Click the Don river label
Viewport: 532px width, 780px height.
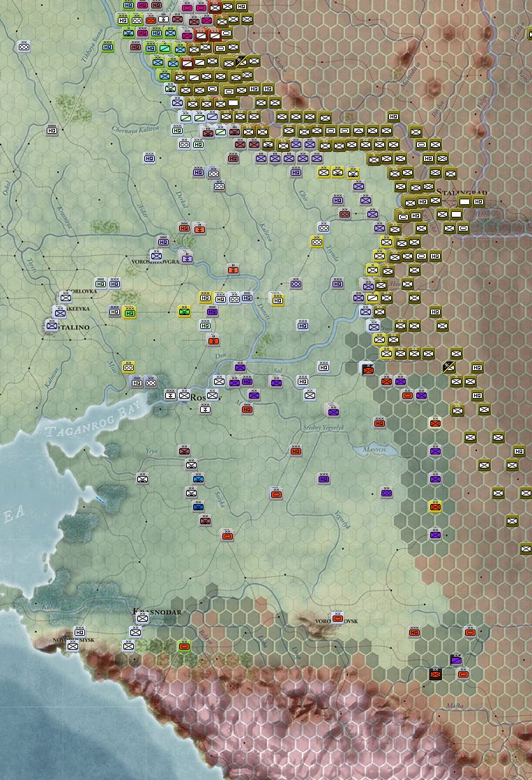220,355
